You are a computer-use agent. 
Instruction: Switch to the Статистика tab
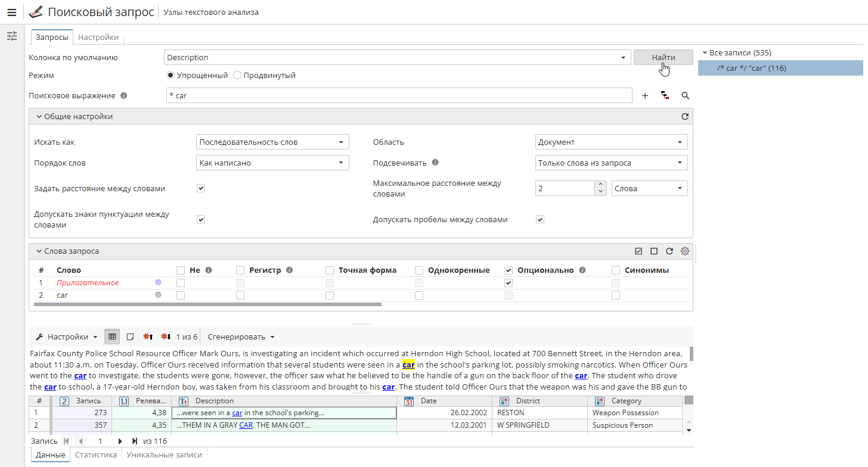tap(96, 454)
